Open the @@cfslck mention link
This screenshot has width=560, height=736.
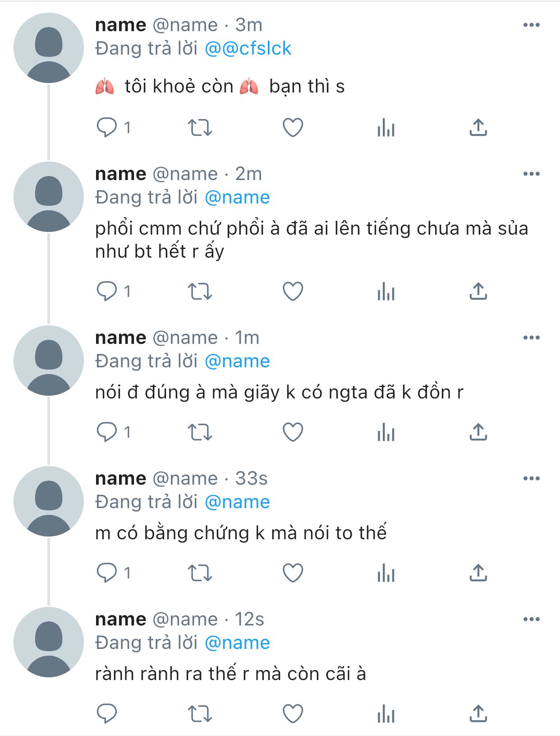[248, 49]
